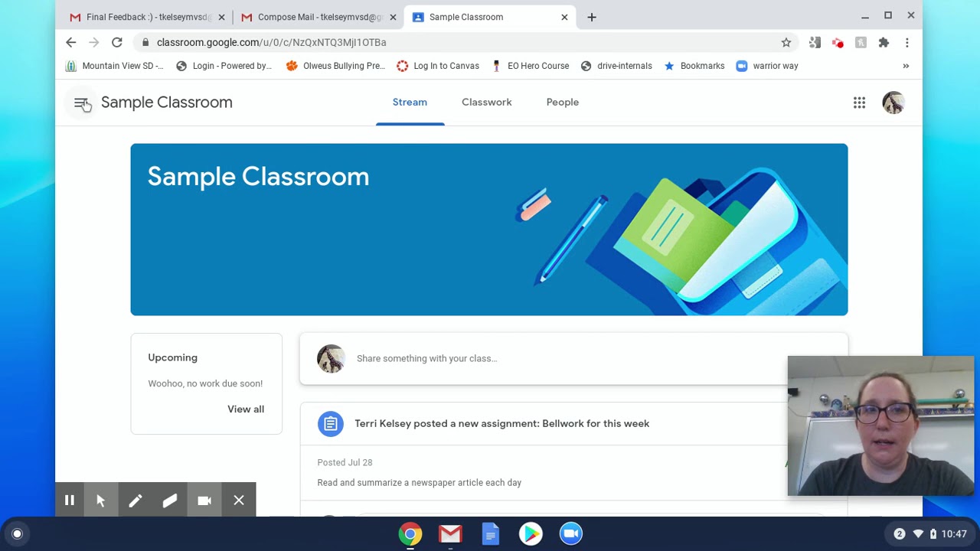Switch to Compose Mail browser tab
This screenshot has width=980, height=551.
click(x=318, y=17)
